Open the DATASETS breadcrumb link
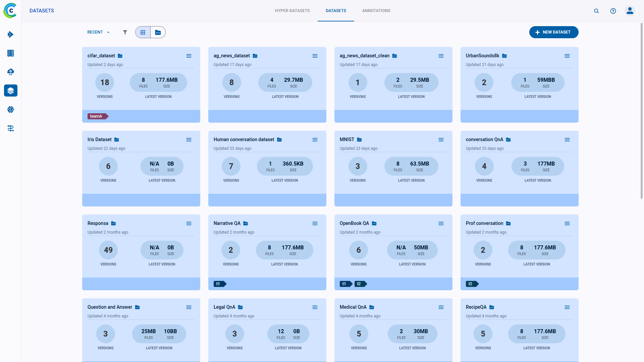The height and width of the screenshot is (362, 644). 42,10
